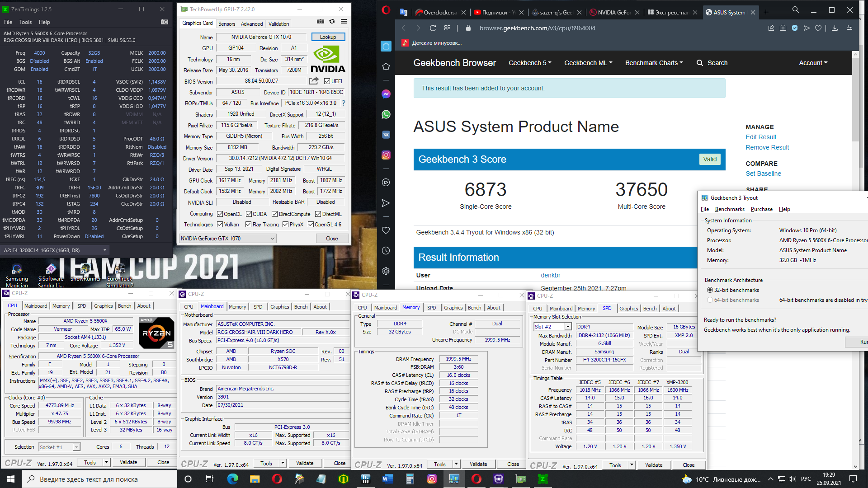Click Edit Result link
The image size is (868, 488).
[x=761, y=137]
